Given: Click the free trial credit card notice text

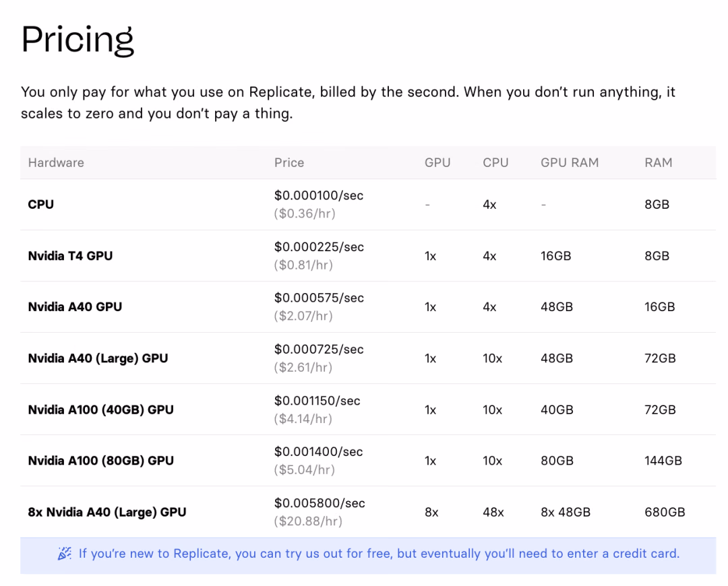Looking at the screenshot, I should 379,554.
